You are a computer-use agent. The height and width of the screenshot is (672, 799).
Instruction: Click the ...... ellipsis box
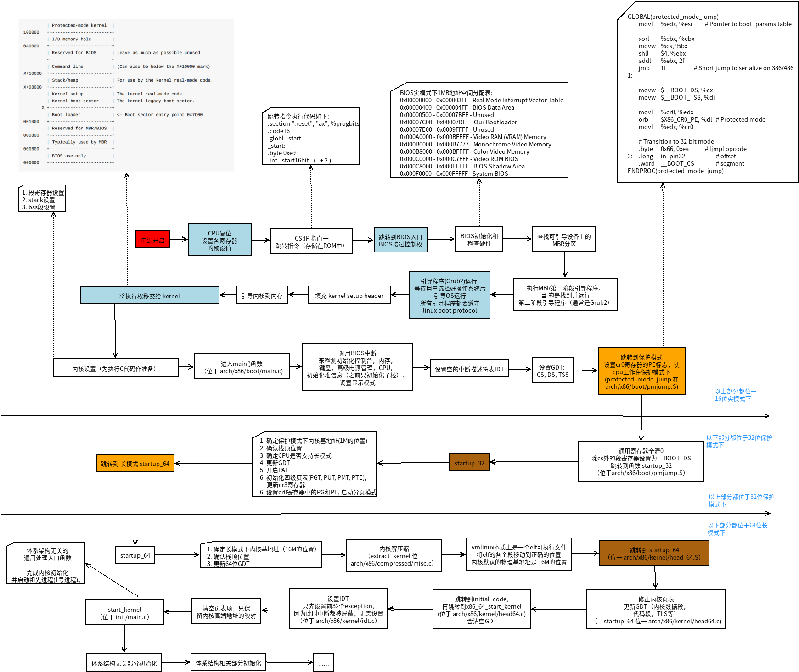point(324,662)
